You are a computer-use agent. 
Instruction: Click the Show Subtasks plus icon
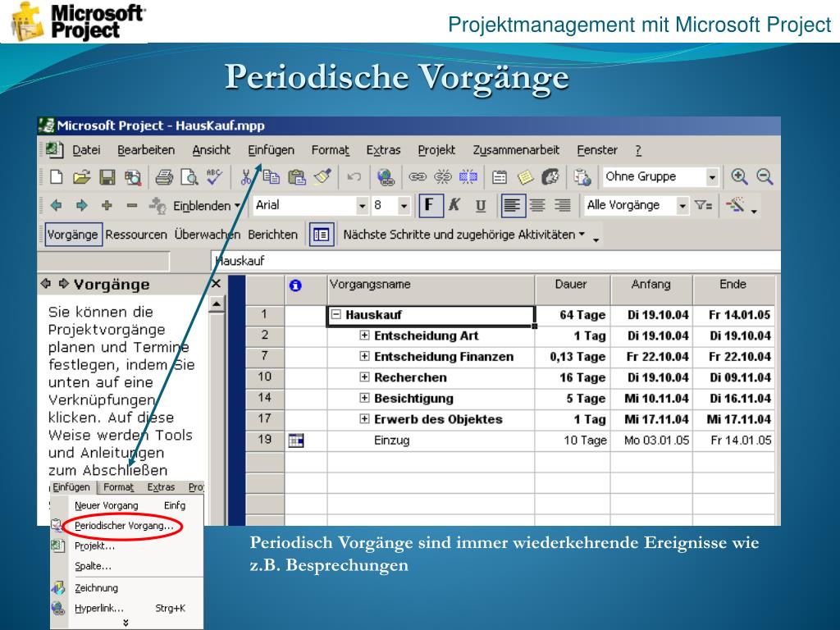[107, 205]
